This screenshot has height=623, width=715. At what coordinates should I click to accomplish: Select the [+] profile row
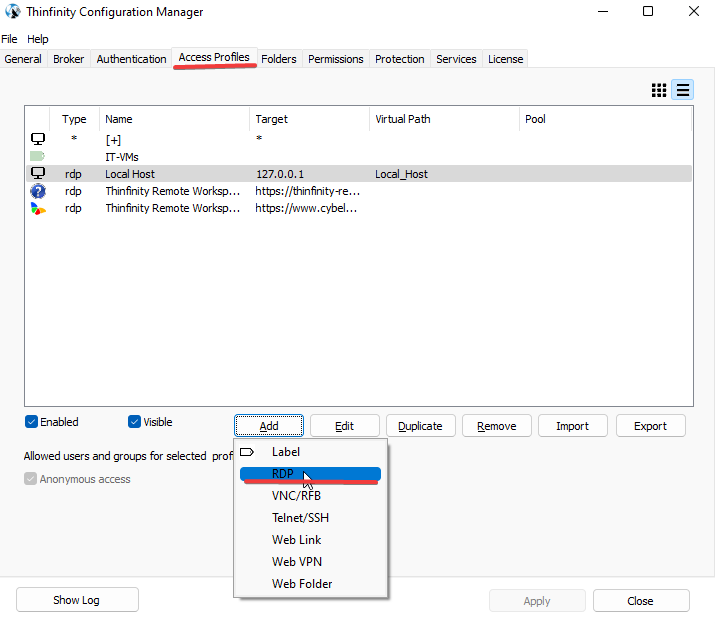(358, 139)
